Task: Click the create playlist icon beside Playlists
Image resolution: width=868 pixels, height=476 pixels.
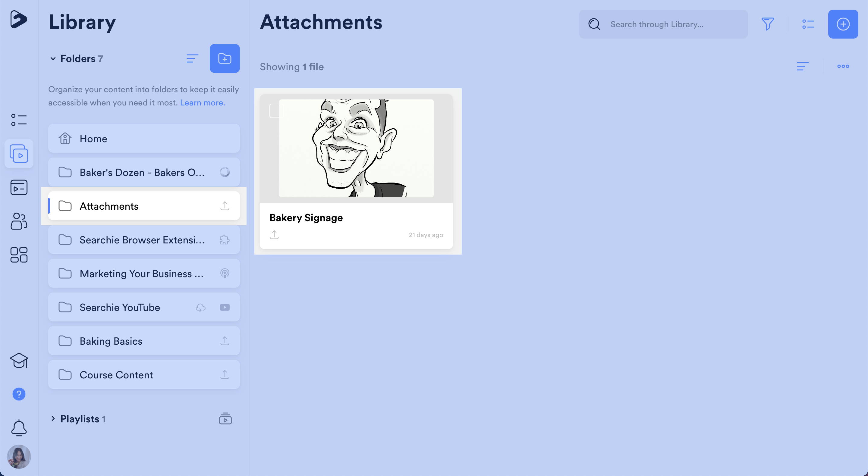Action: [225, 419]
